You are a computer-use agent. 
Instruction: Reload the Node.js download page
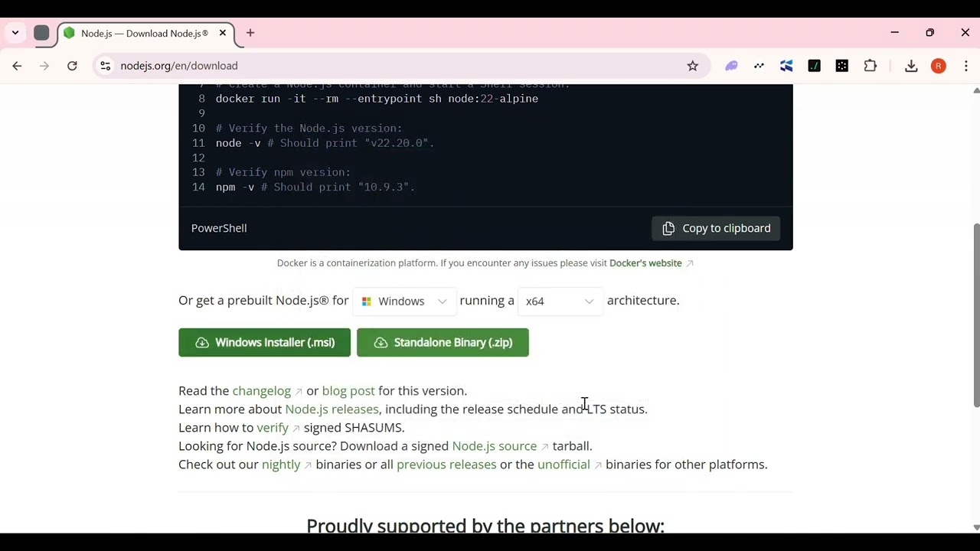pos(72,66)
